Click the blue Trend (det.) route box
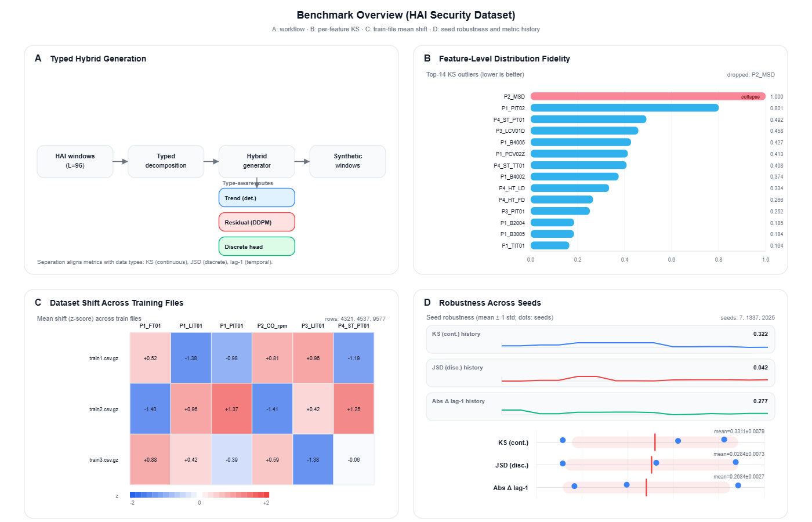 point(256,198)
